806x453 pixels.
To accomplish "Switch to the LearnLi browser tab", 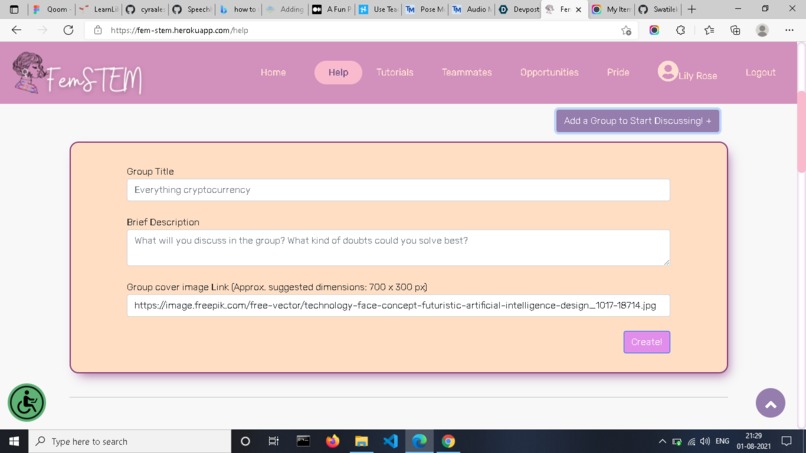I will 99,9.
